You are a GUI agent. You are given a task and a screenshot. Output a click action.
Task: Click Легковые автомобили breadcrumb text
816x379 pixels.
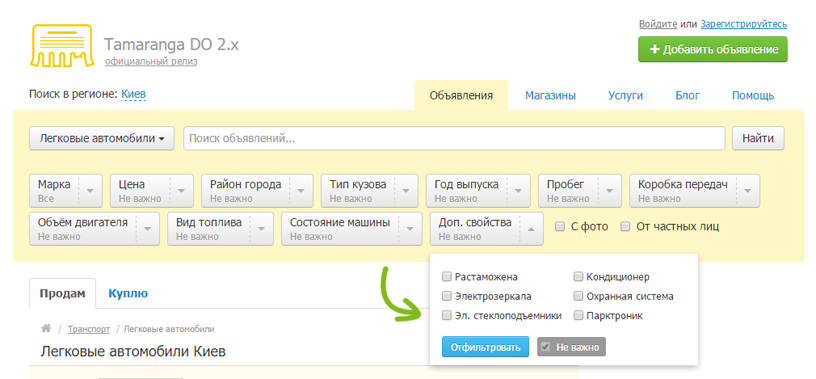tap(169, 329)
